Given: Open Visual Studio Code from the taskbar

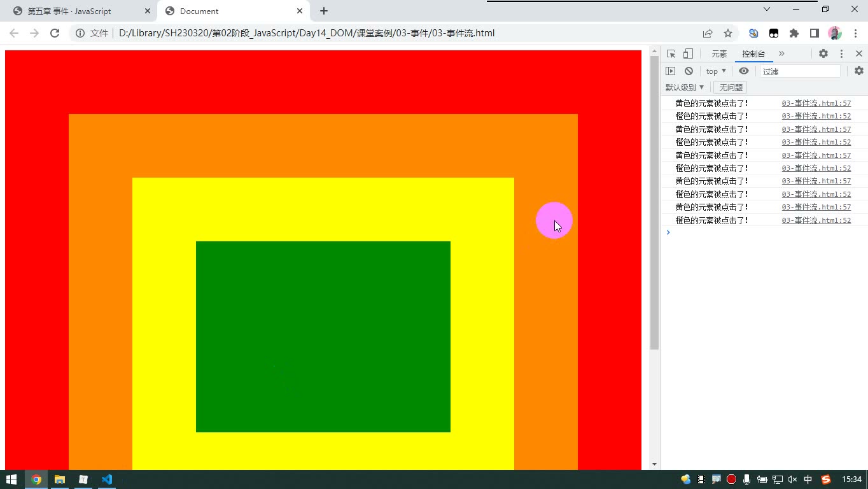Looking at the screenshot, I should 107,479.
